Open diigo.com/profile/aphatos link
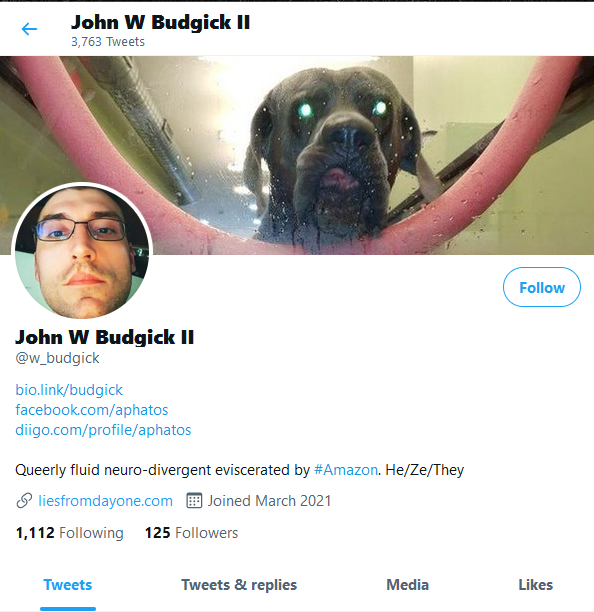Viewport: 594px width, 612px height. click(x=103, y=430)
